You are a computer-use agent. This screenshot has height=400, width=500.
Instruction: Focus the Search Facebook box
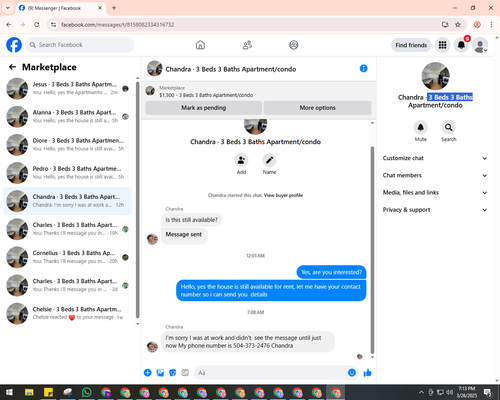(80, 45)
